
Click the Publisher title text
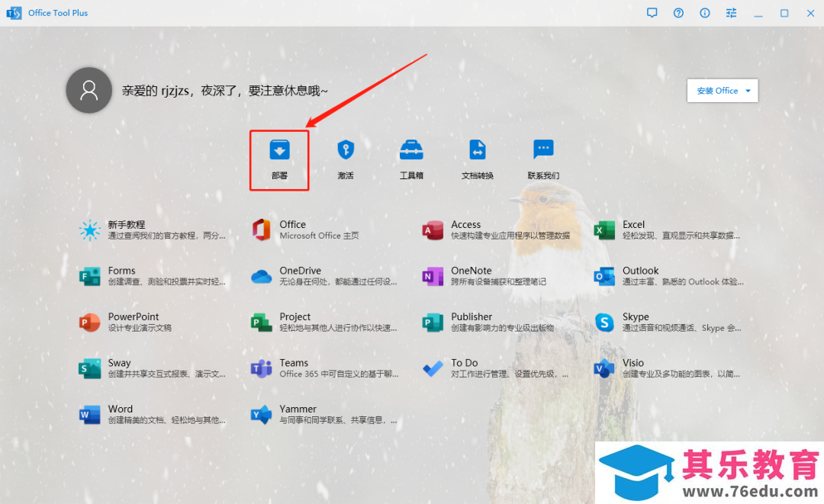472,316
